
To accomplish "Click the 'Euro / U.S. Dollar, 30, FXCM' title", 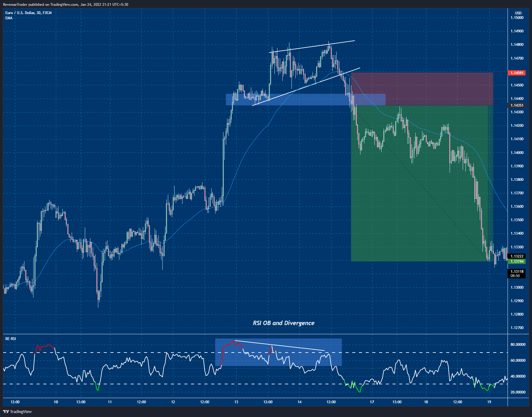I will (28, 13).
